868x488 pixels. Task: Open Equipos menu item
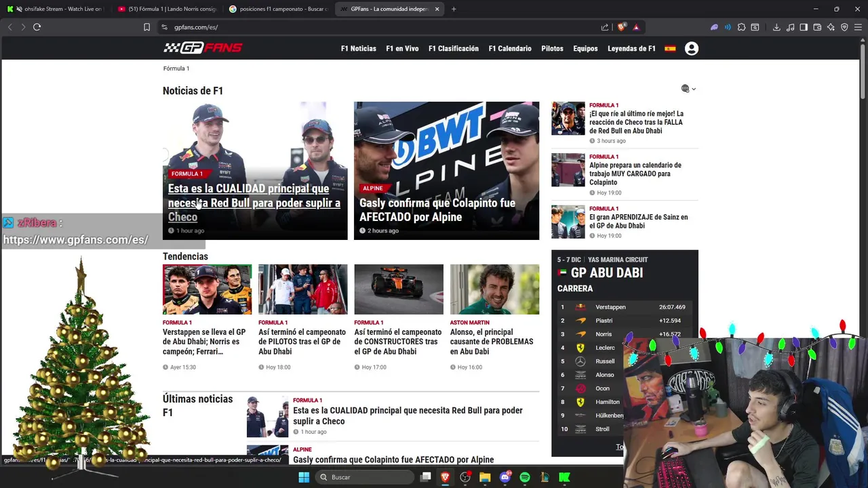coord(585,49)
